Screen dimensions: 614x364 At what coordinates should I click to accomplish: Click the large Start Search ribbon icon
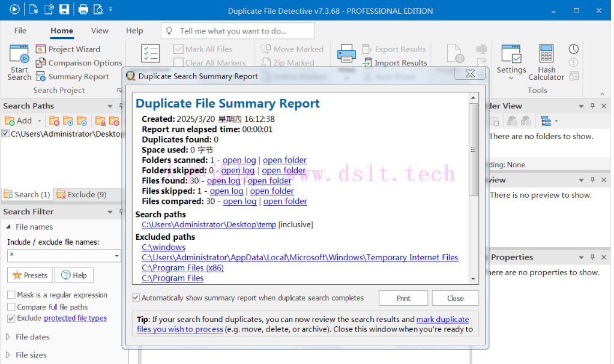click(x=19, y=53)
